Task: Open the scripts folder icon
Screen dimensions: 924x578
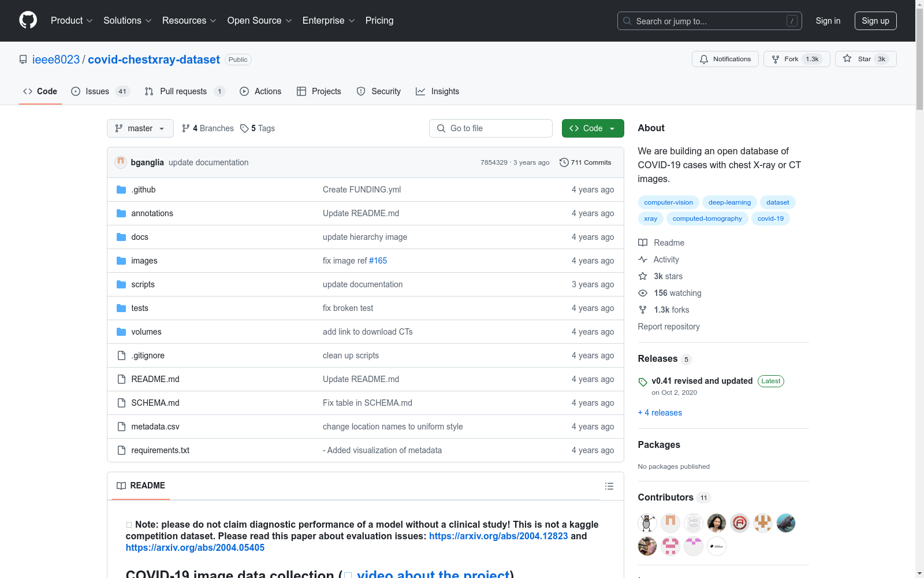Action: [121, 284]
